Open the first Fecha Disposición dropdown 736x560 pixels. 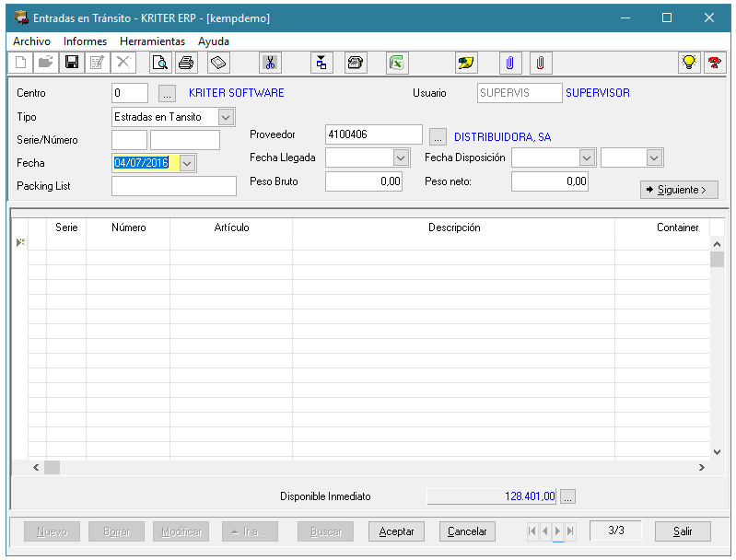coord(587,157)
